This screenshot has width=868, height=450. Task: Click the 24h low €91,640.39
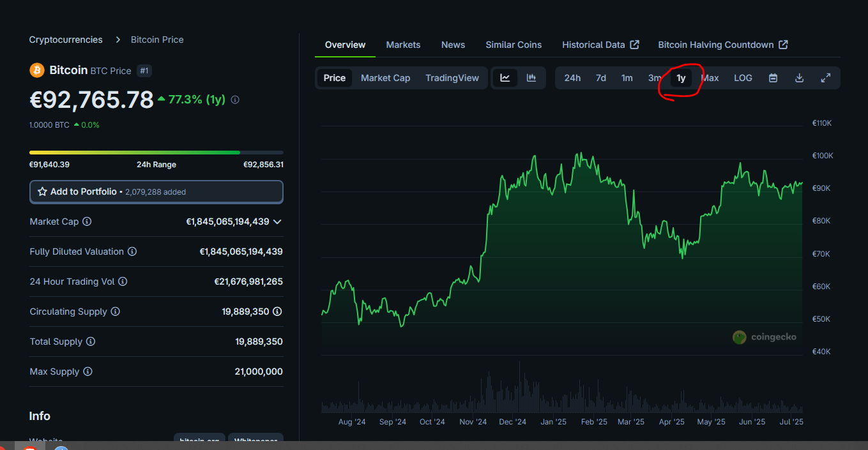pyautogui.click(x=49, y=165)
